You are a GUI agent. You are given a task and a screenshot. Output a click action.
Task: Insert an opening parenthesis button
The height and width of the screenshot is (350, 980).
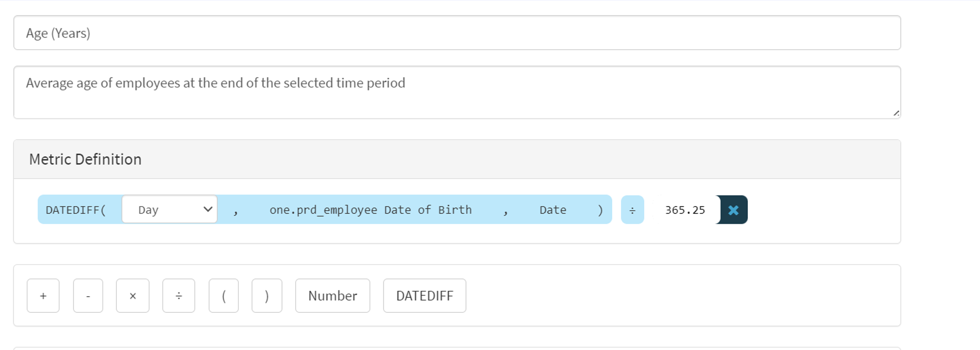click(x=224, y=296)
